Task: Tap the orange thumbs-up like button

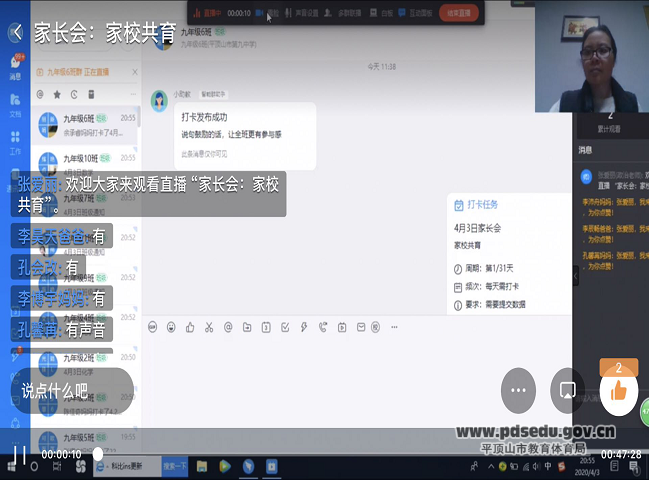Action: 618,390
